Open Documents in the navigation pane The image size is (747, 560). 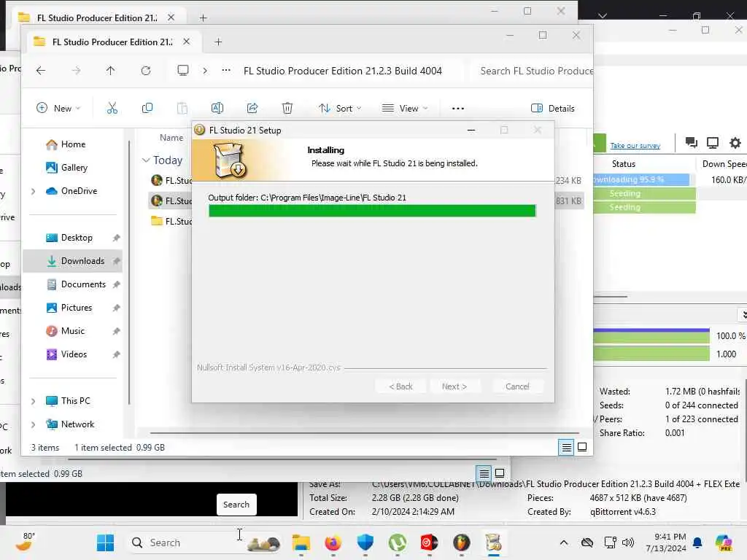click(76, 284)
